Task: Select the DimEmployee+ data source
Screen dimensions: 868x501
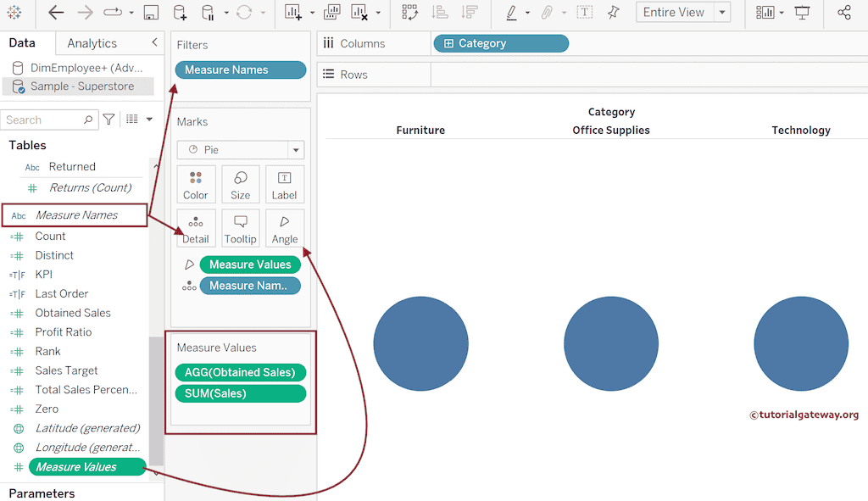Action: point(77,68)
